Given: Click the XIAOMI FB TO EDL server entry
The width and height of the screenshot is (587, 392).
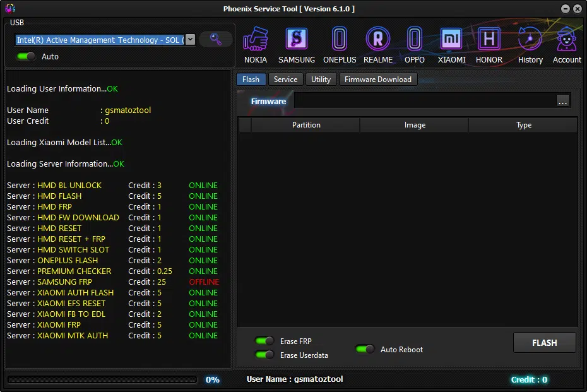Looking at the screenshot, I should pos(71,314).
